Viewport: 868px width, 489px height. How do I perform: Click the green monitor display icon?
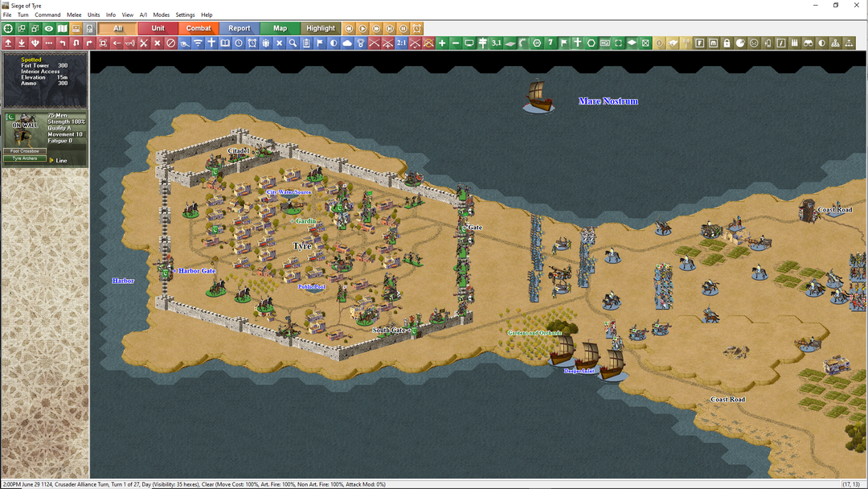coord(469,43)
